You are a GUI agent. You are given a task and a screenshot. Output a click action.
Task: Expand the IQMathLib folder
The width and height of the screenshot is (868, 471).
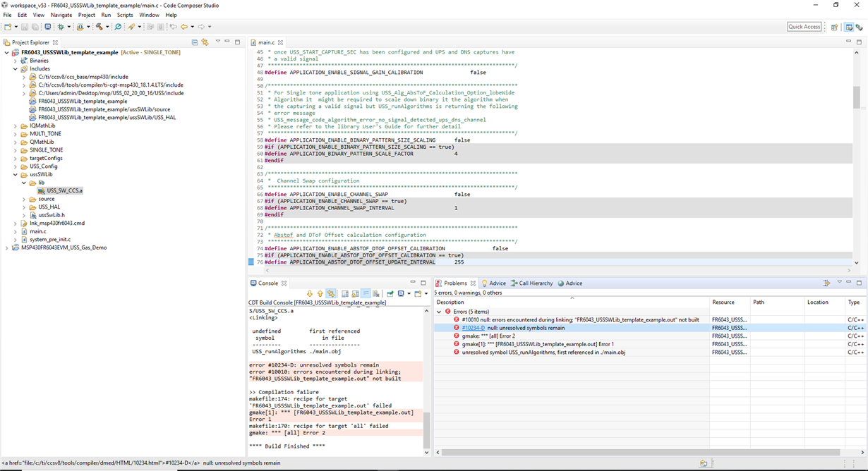[15, 126]
